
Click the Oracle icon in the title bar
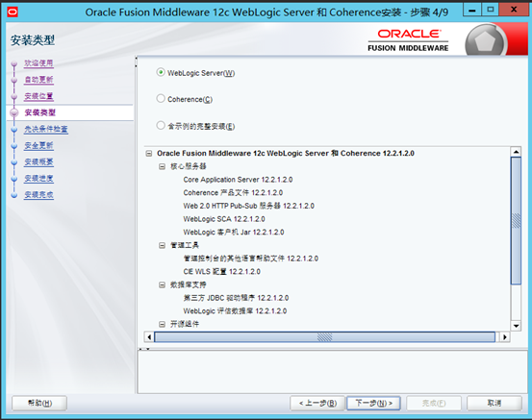click(13, 12)
